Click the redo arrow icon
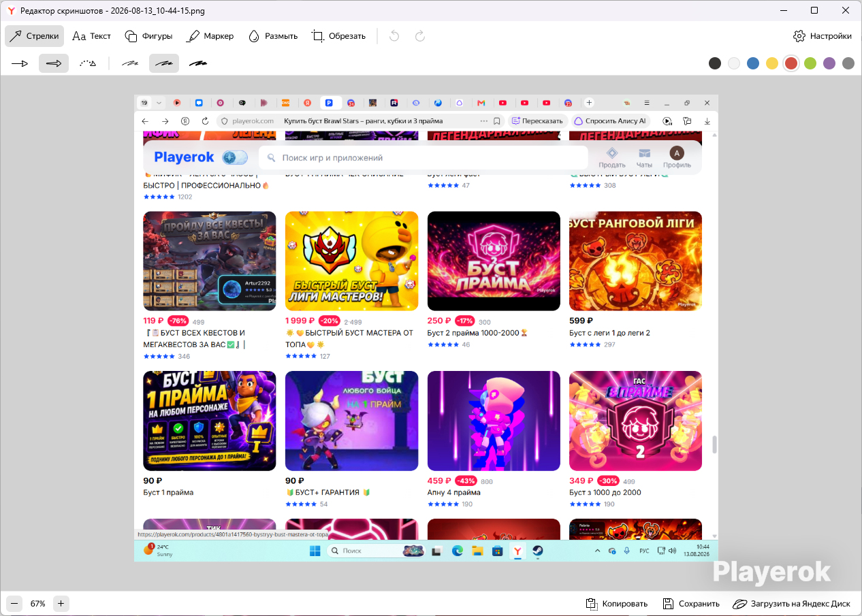 [x=420, y=36]
